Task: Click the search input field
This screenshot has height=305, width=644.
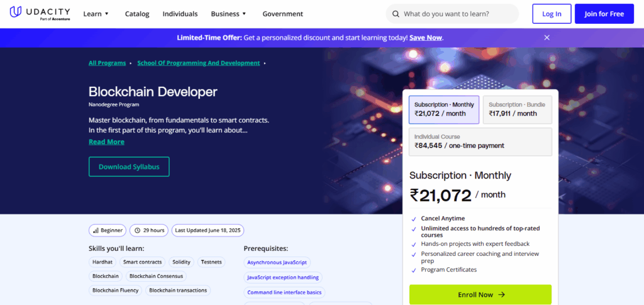Action: click(456, 14)
